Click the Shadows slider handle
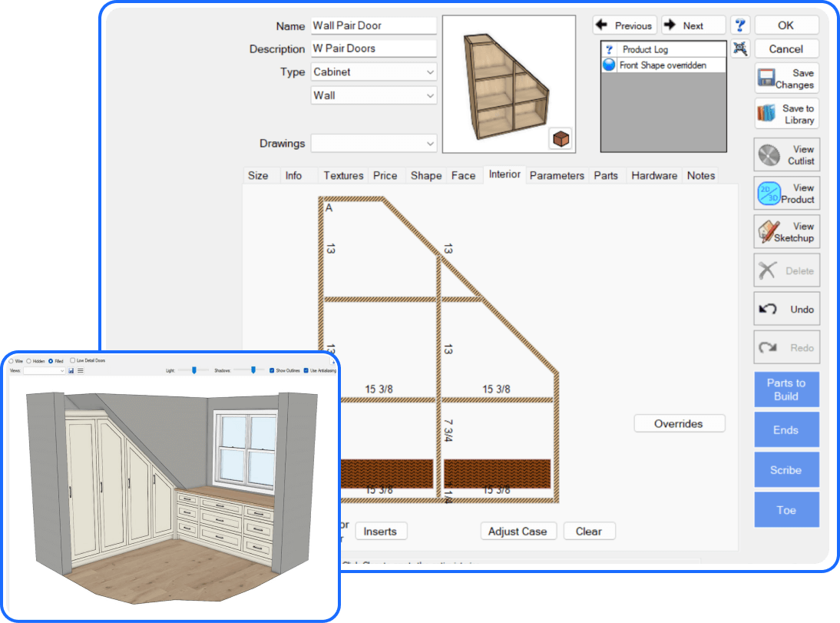The width and height of the screenshot is (840, 623). (x=253, y=370)
